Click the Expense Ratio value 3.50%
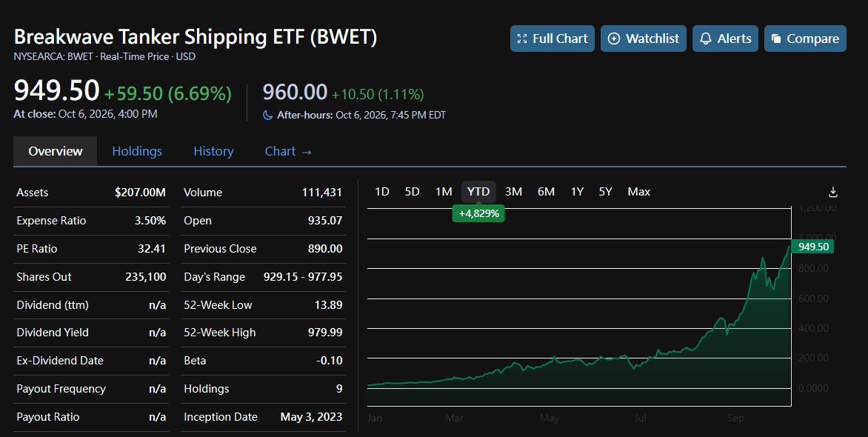Viewport: 868px width, 437px height. (150, 221)
